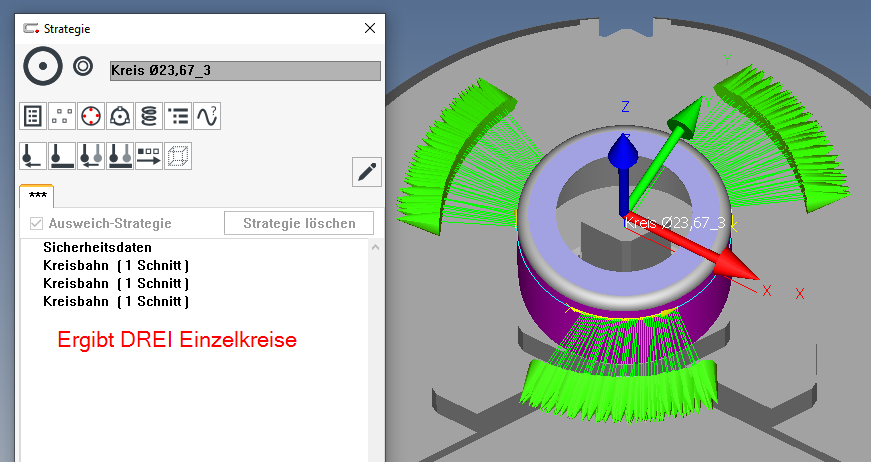This screenshot has height=462, width=871.
Task: Click the Kreis Ø23,67_3 name field
Action: pyautogui.click(x=245, y=71)
